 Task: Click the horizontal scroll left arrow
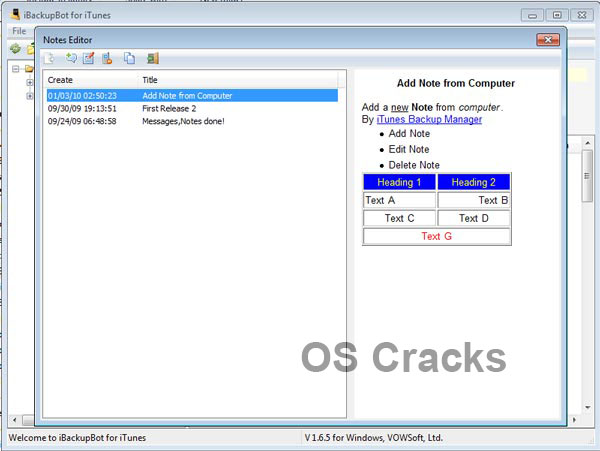(15, 420)
